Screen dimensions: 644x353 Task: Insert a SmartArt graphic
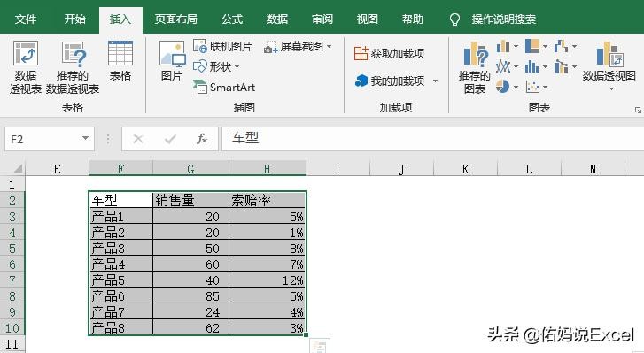224,87
